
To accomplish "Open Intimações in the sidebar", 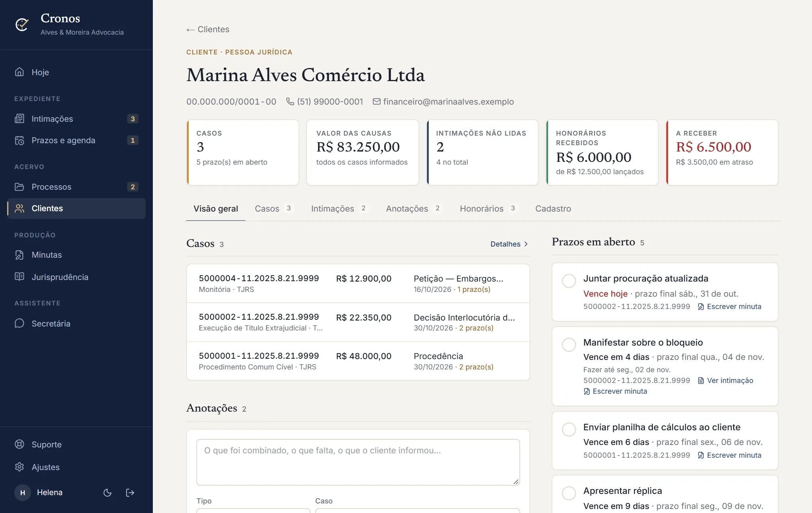I will tap(76, 119).
